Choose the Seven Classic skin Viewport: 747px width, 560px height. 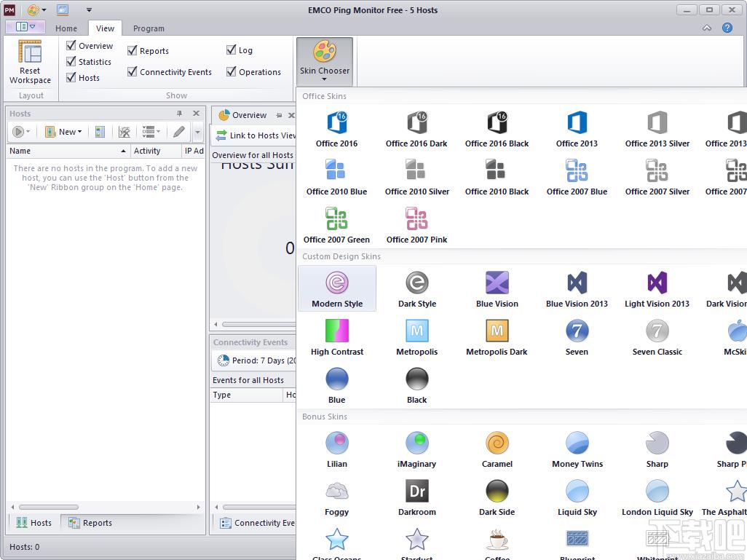[657, 337]
